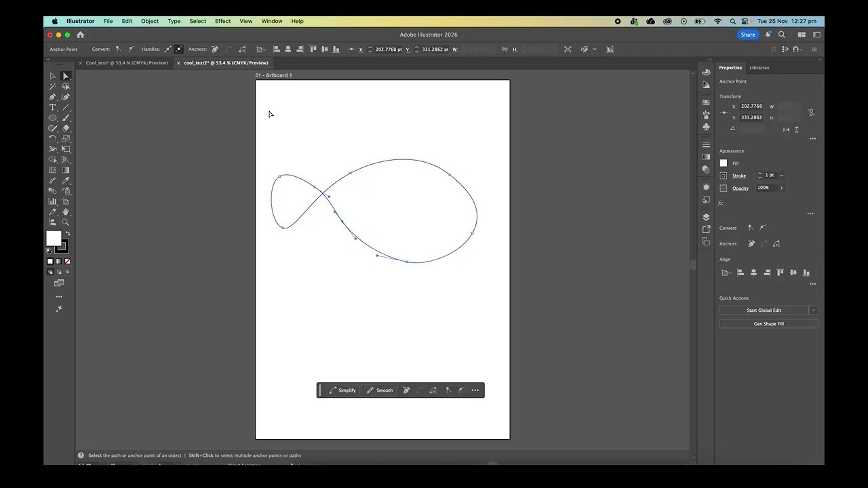Open the Layers panel icon
868x488 pixels.
[x=706, y=217]
